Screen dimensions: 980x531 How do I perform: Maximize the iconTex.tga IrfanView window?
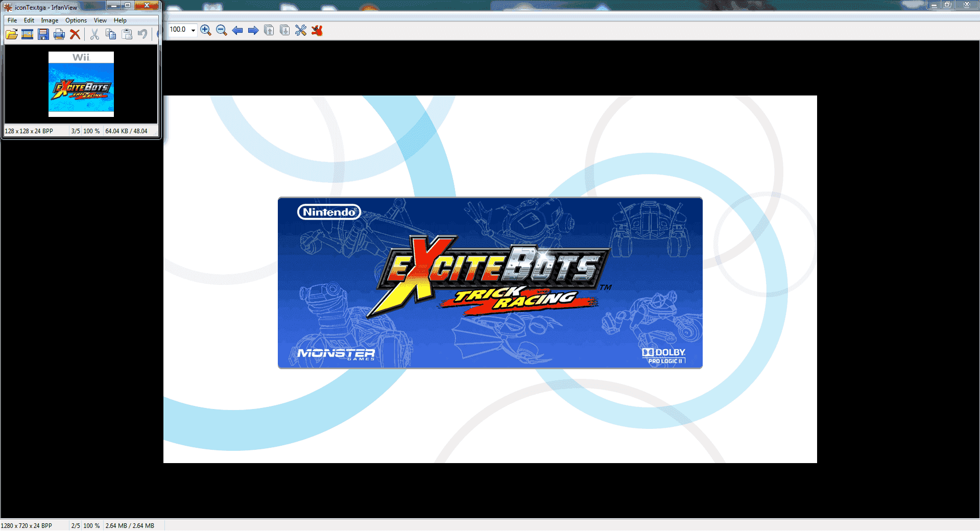tap(128, 5)
